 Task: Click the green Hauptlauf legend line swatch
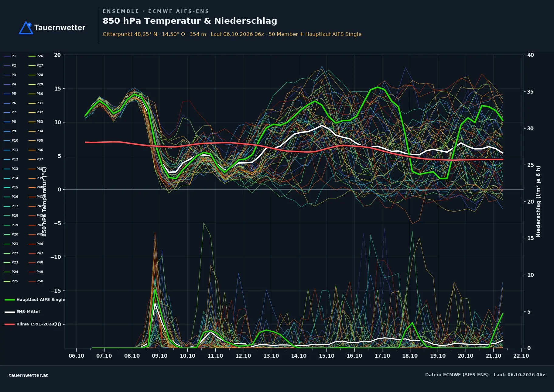click(9, 300)
